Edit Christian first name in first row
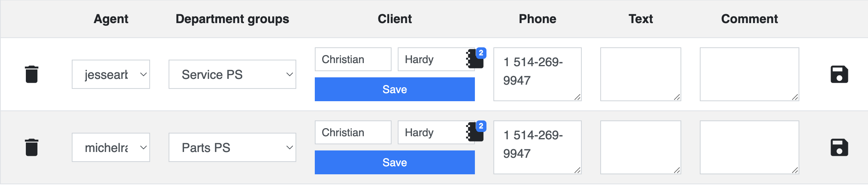The width and height of the screenshot is (868, 187). click(353, 59)
